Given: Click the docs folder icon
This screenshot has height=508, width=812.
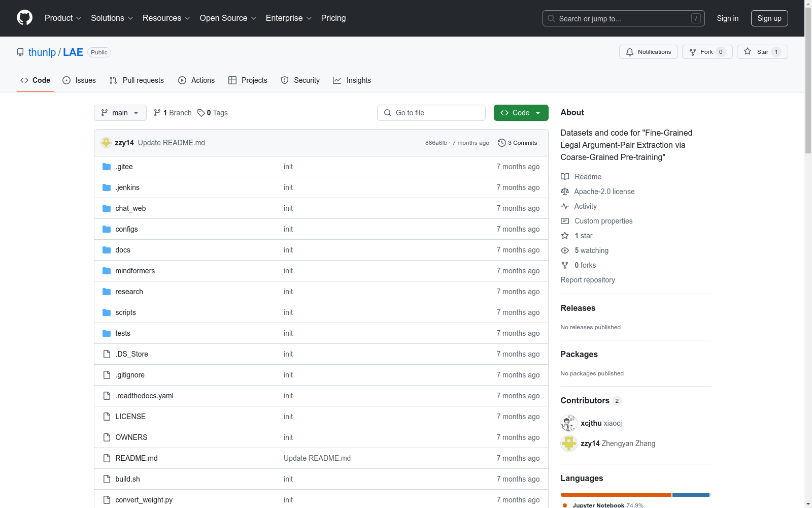Looking at the screenshot, I should point(107,250).
